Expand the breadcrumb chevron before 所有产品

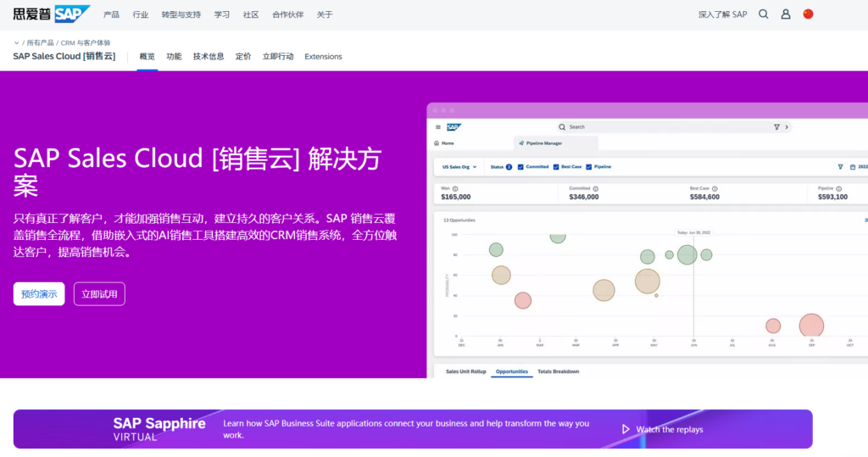click(17, 42)
